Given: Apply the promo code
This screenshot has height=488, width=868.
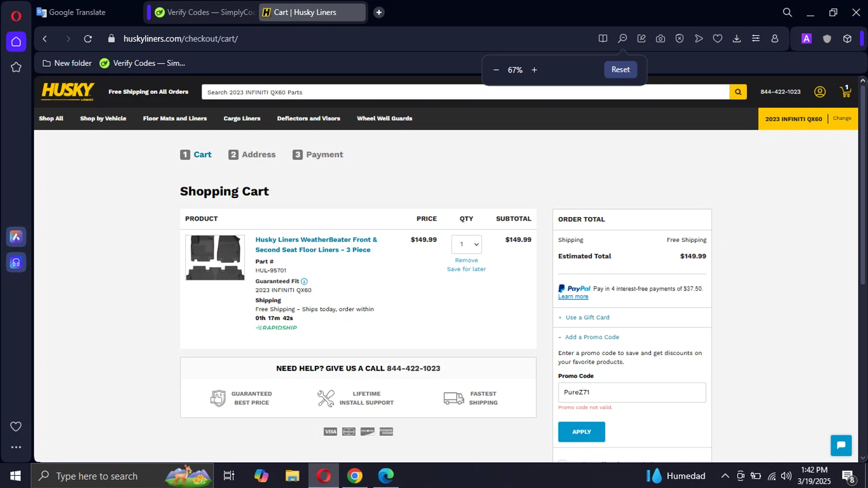Looking at the screenshot, I should coord(582,432).
